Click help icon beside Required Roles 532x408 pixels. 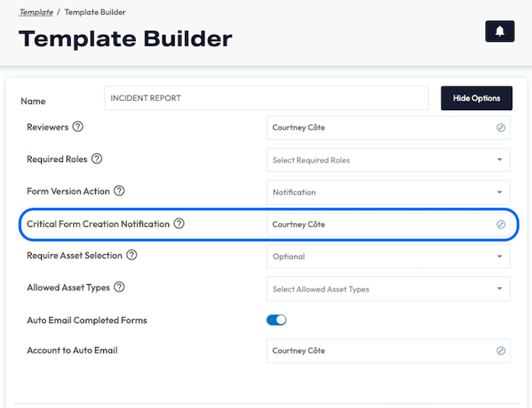97,159
